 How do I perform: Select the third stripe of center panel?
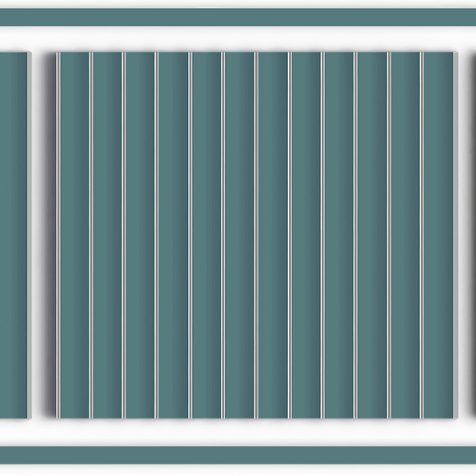(140, 236)
